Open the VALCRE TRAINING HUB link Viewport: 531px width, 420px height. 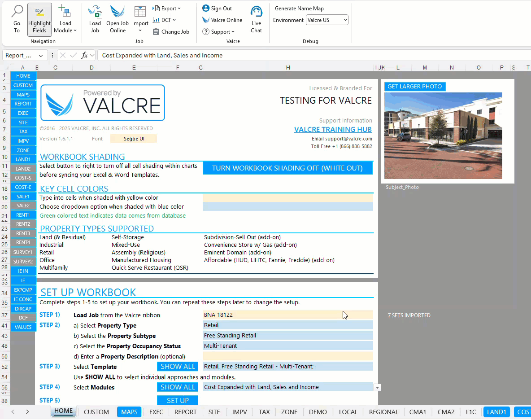coord(333,129)
